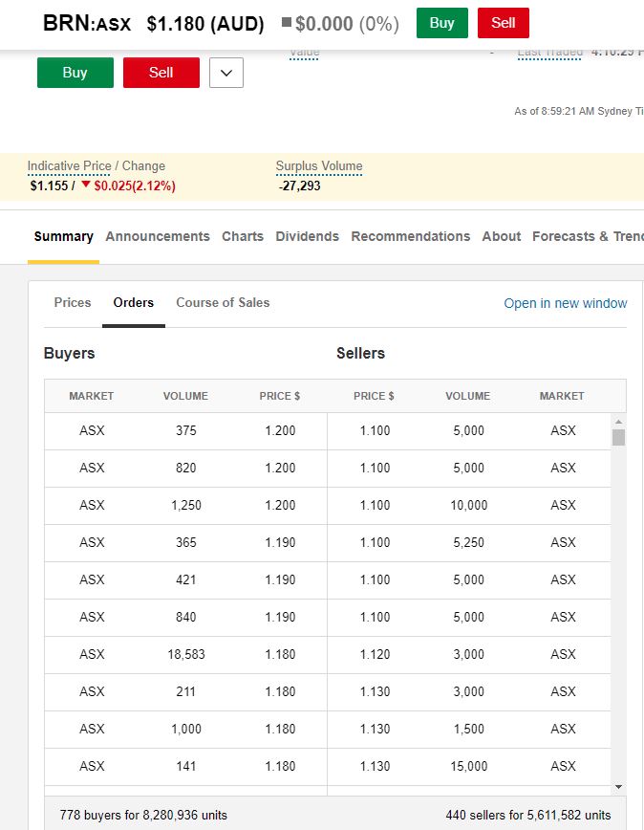Click the $1.180 (AUD) price in header

[x=205, y=24]
